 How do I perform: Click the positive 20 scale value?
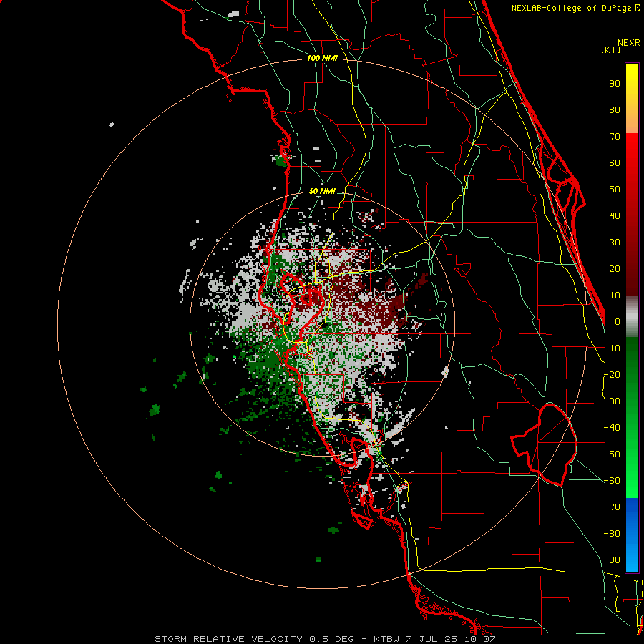tap(615, 268)
